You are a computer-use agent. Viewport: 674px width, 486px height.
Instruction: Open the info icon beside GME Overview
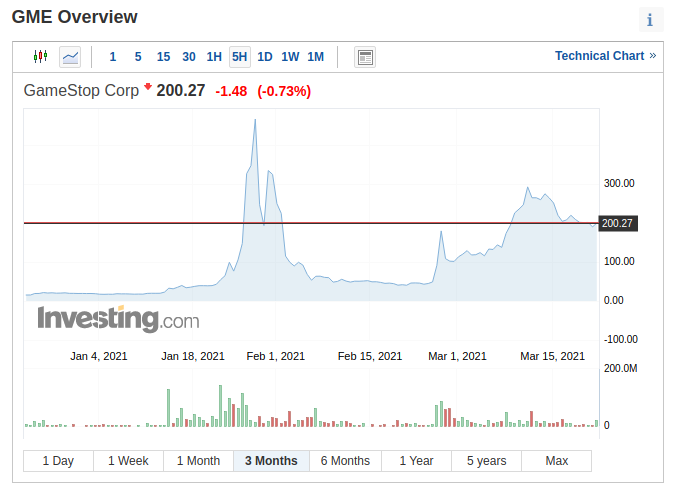[651, 19]
